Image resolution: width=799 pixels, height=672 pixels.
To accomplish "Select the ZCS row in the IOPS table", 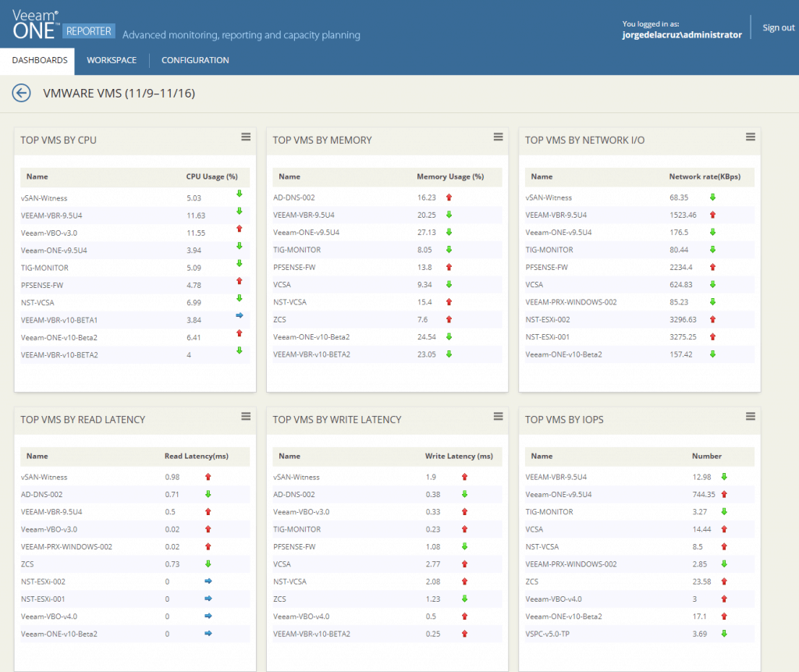I will pos(640,581).
